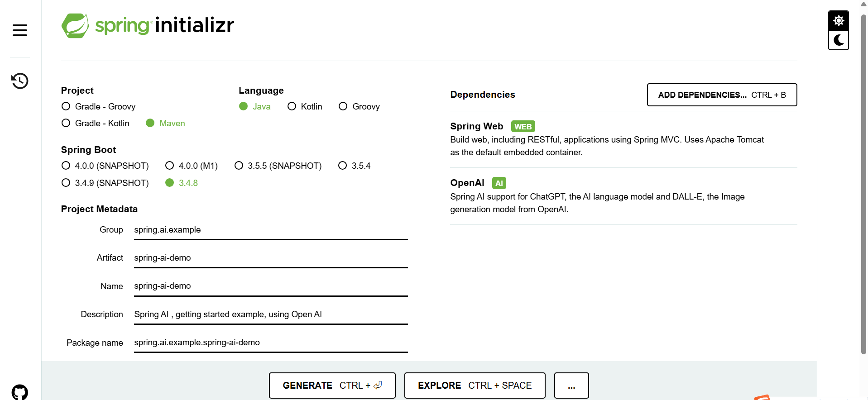Image resolution: width=868 pixels, height=400 pixels.
Task: Click ADD DEPENDENCIES button
Action: tap(722, 95)
